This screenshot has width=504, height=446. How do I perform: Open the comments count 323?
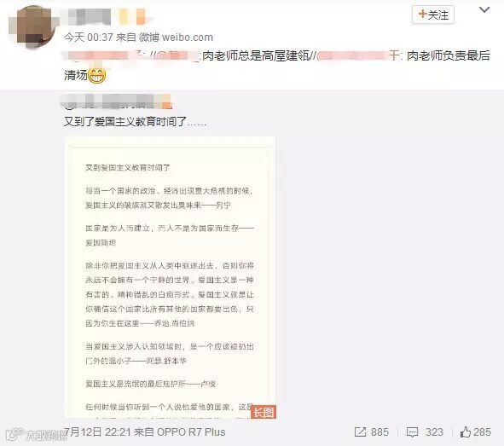pyautogui.click(x=434, y=432)
